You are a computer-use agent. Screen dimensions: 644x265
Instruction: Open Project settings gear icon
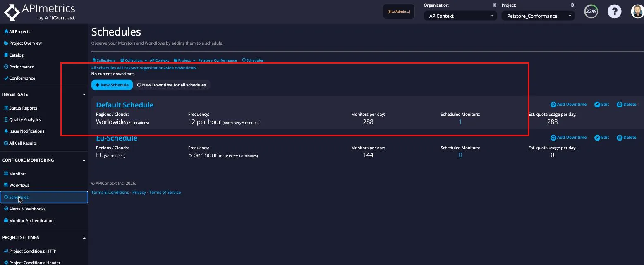[x=572, y=5]
